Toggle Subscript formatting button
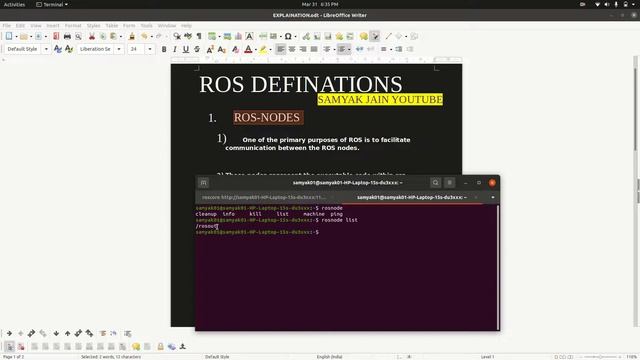Screen dimensions: 640x360 pos(222,49)
